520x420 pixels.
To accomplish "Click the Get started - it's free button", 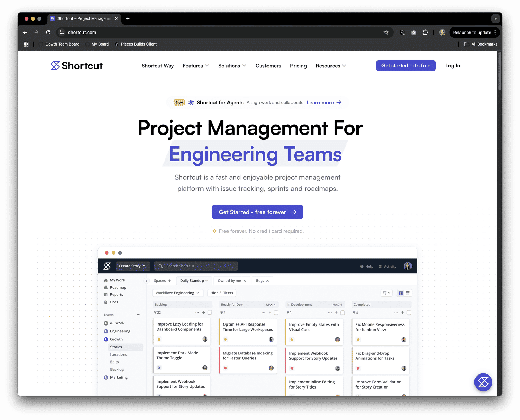I will click(x=406, y=66).
